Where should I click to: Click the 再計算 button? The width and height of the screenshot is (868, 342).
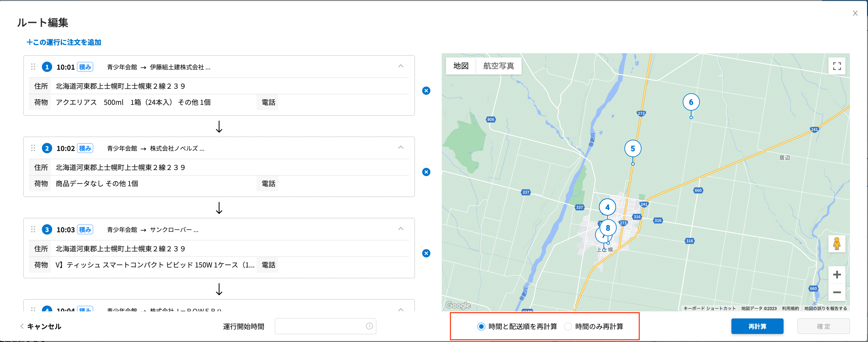coord(757,326)
